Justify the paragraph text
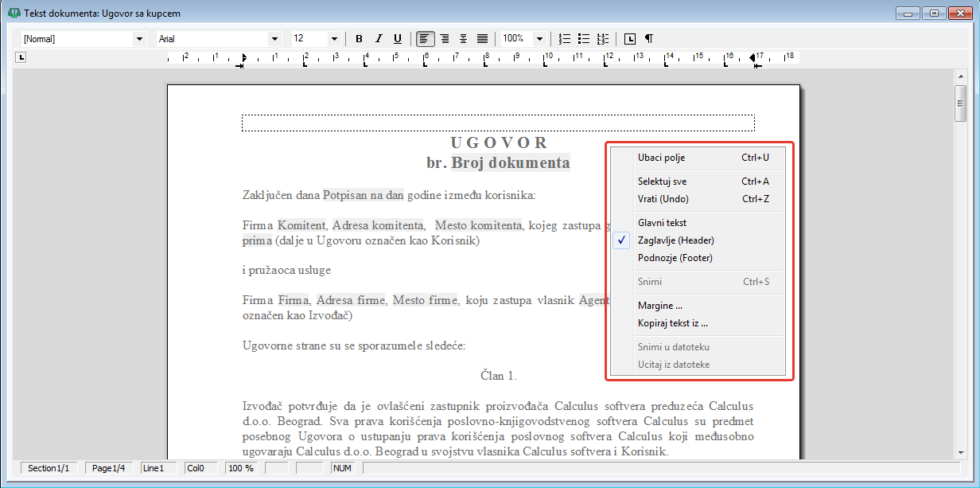980x488 pixels. click(x=482, y=38)
